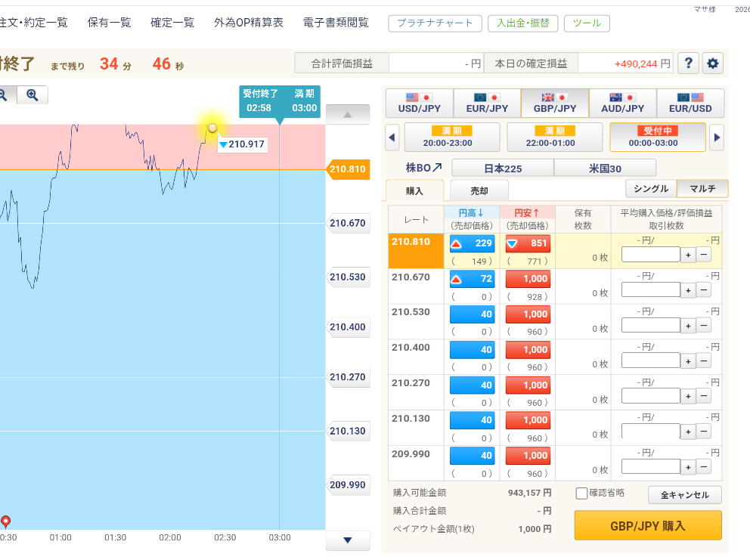Open the 確定一覧 menu
This screenshot has height=560, width=750.
pos(172,23)
